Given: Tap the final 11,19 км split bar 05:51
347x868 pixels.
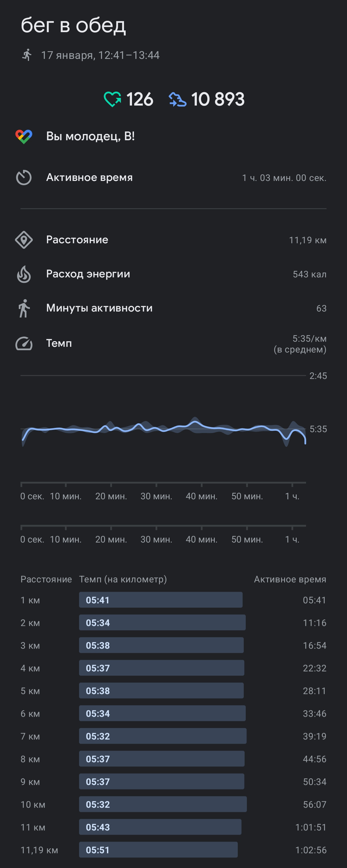Looking at the screenshot, I should [158, 850].
